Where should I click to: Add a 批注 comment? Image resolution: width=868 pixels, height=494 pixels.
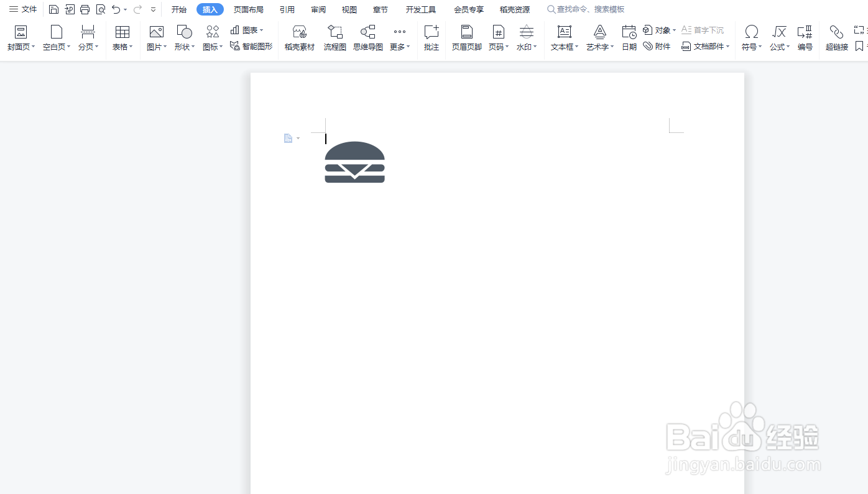click(x=431, y=37)
